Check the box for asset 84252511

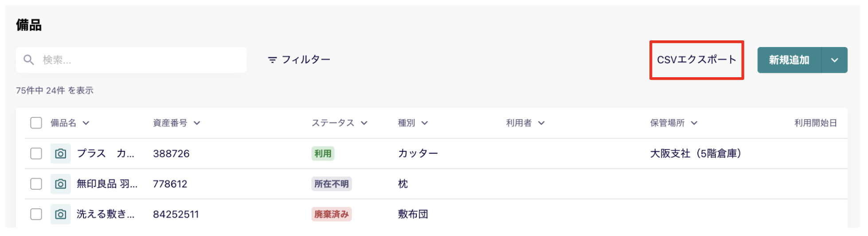coord(36,214)
